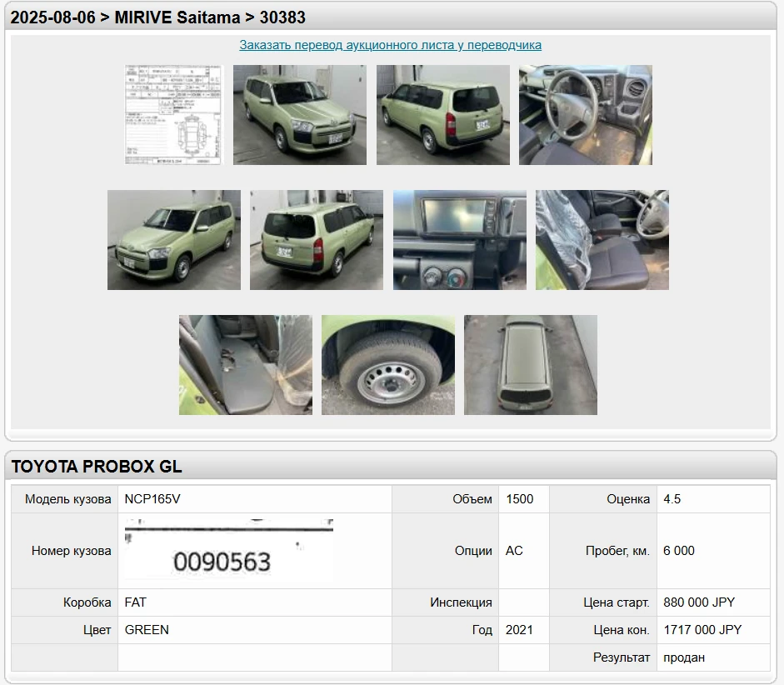Click the auction header '2025-08-06 > MIRIVE Saitama'

click(x=158, y=17)
